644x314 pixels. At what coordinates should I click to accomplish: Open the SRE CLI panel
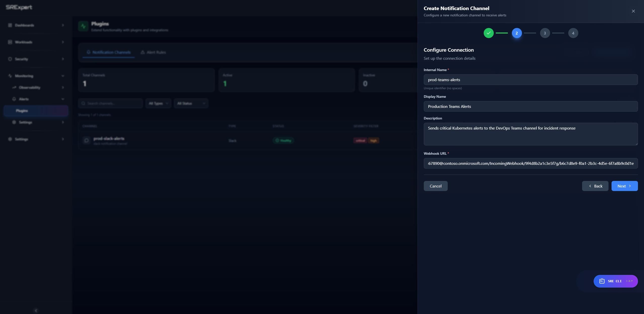(x=616, y=281)
